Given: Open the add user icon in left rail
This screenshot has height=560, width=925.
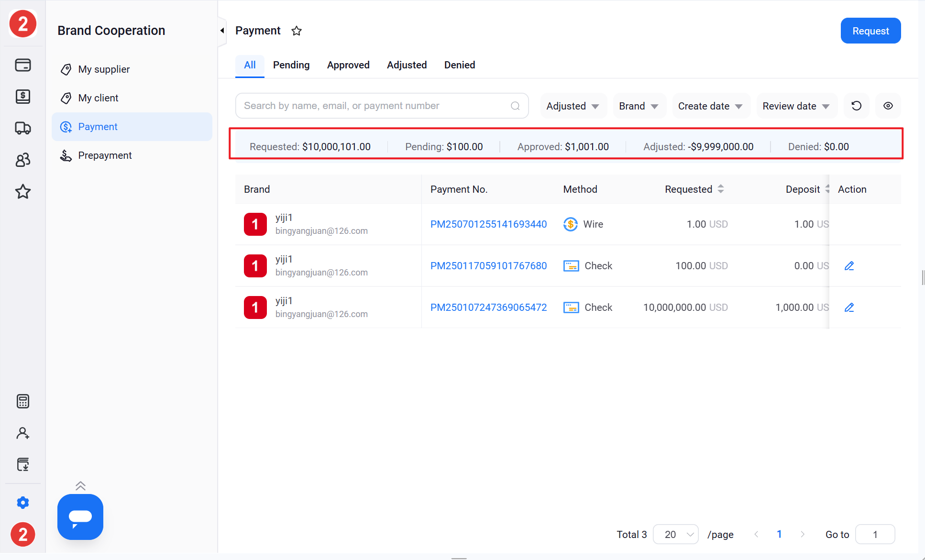Looking at the screenshot, I should point(23,433).
